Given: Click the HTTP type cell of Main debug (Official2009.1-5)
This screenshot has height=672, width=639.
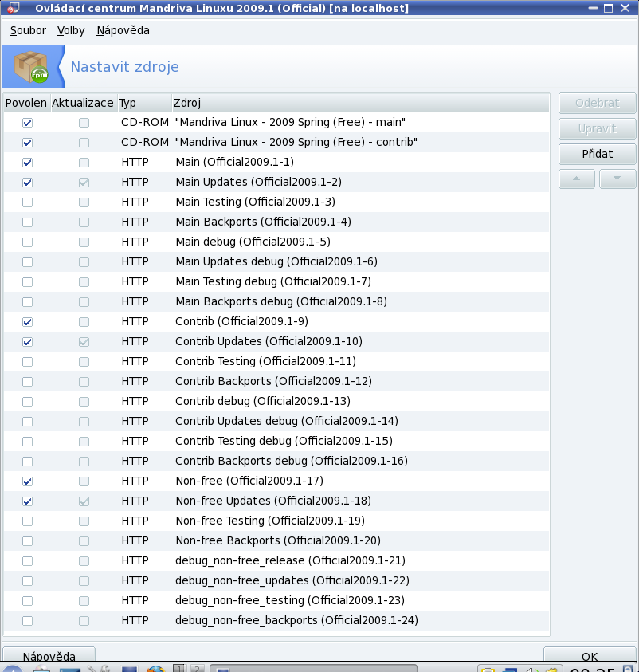Looking at the screenshot, I should coord(135,242).
